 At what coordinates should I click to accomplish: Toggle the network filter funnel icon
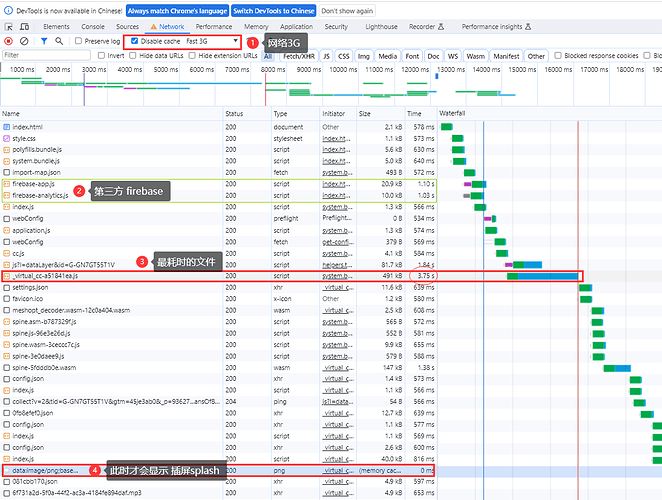coord(44,41)
